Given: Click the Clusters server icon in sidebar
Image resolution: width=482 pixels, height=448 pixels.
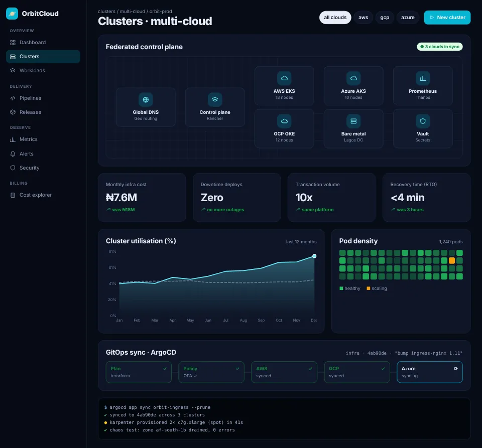Looking at the screenshot, I should click(13, 57).
